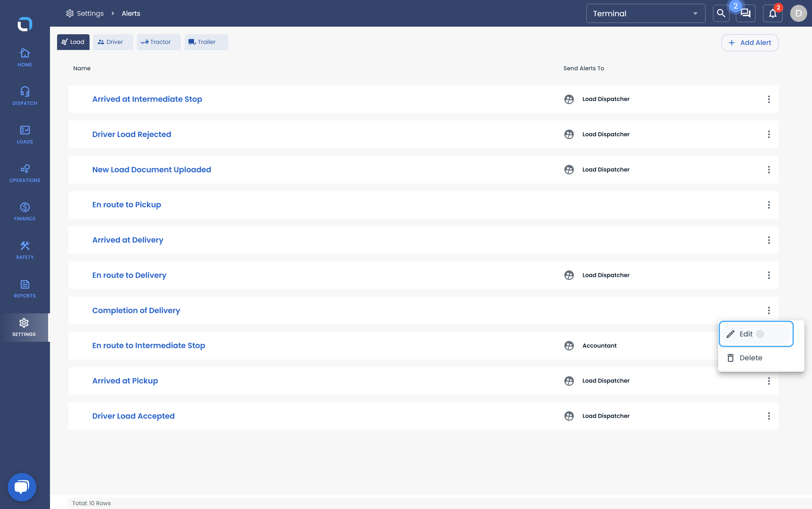812x509 pixels.
Task: Open the New Load Document Uploaded alert
Action: 151,170
